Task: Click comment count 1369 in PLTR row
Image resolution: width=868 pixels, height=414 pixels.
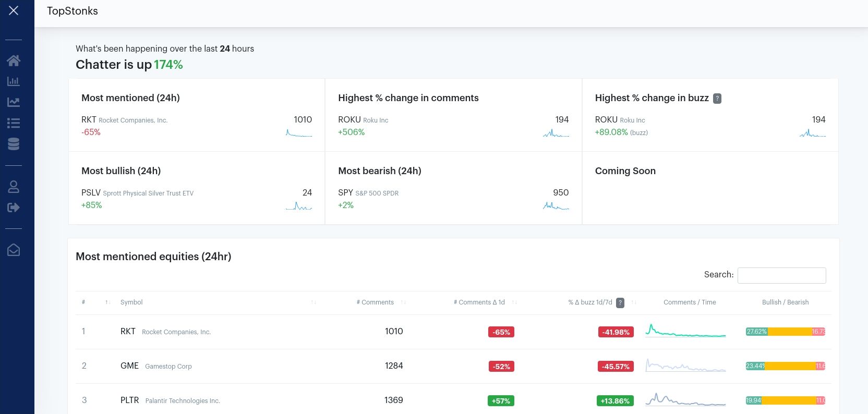Action: 394,400
